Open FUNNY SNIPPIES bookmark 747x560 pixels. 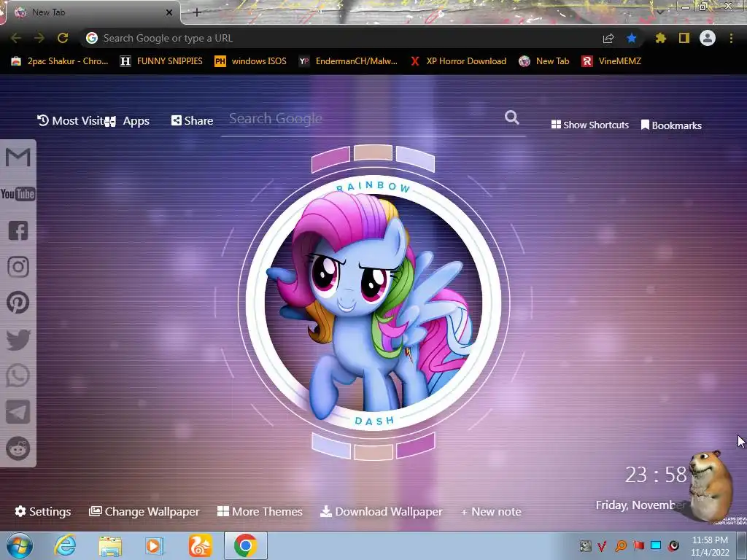click(x=161, y=61)
